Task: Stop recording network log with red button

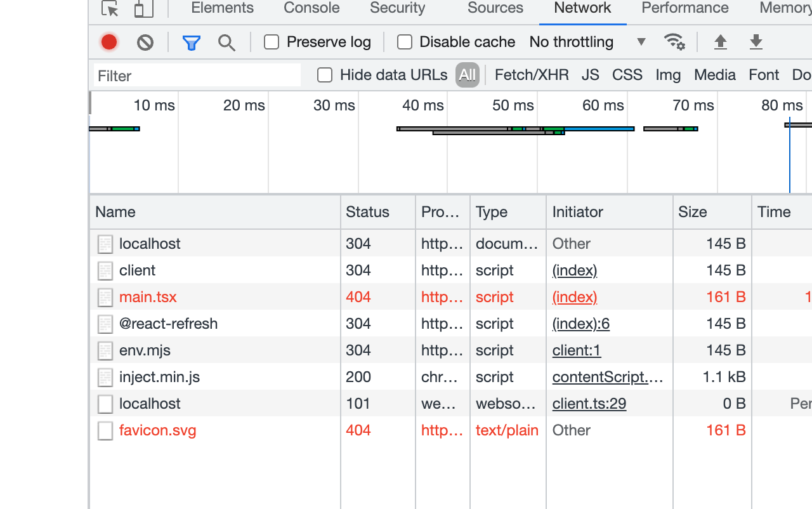Action: (109, 43)
